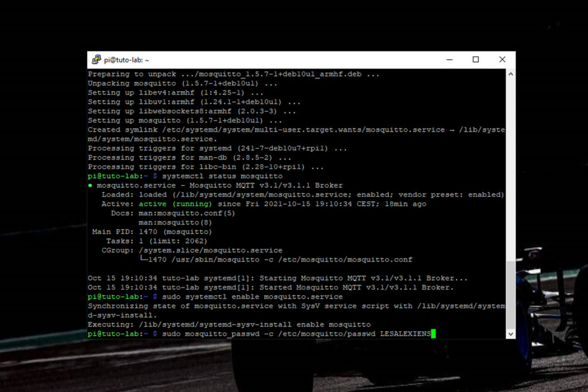The width and height of the screenshot is (588, 392).
Task: Maximize the pi@tuto-lab terminal window
Action: point(475,60)
